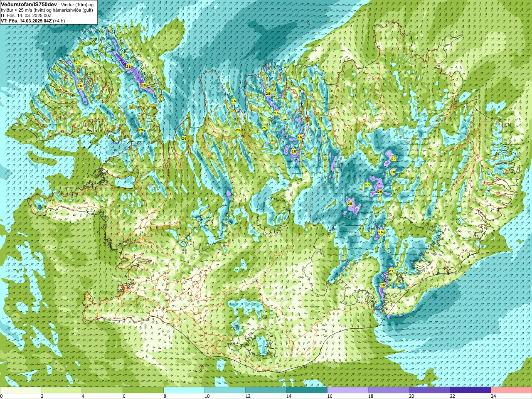Click the "2" tick on the legend scale

click(x=42, y=396)
